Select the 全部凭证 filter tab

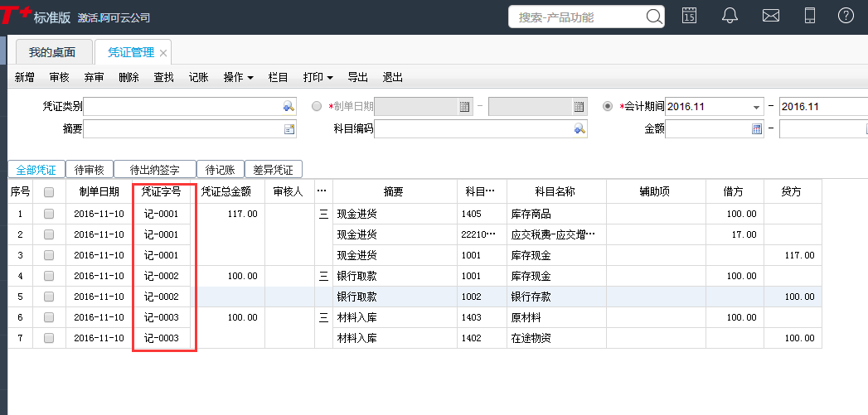(x=36, y=170)
